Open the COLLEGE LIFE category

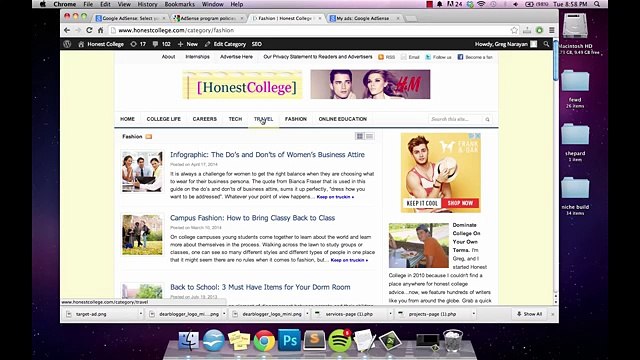click(163, 119)
